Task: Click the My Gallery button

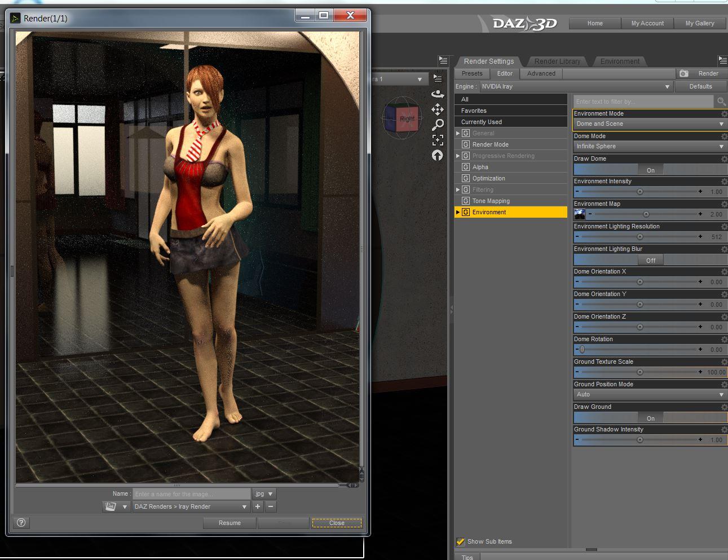Action: click(700, 23)
